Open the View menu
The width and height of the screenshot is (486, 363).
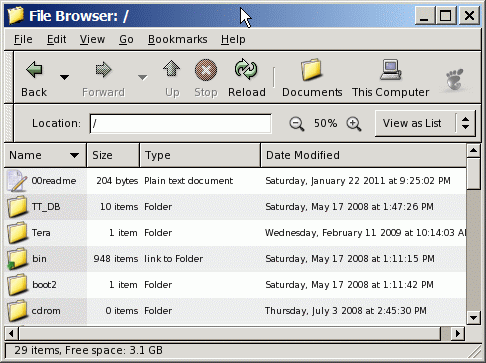tap(92, 39)
